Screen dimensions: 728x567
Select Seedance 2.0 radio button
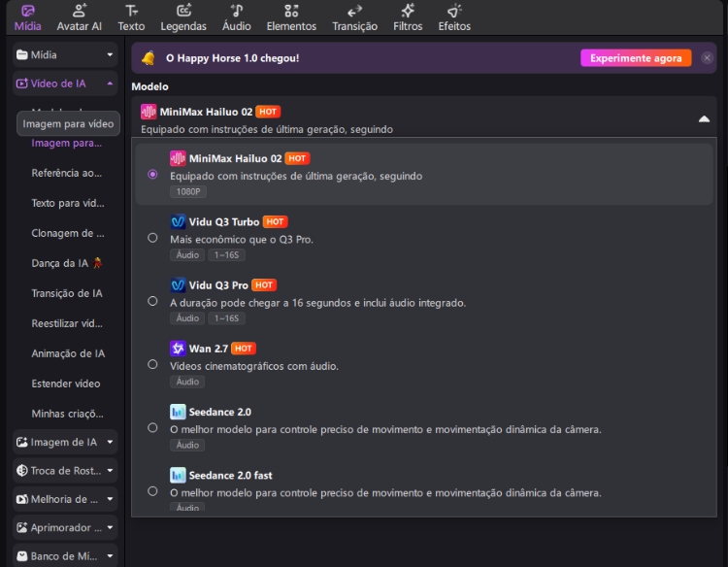coord(152,428)
